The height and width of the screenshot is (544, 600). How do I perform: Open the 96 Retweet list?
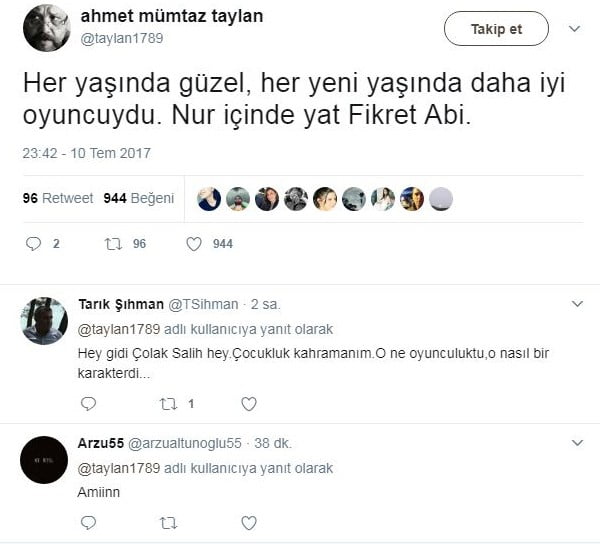coord(58,198)
